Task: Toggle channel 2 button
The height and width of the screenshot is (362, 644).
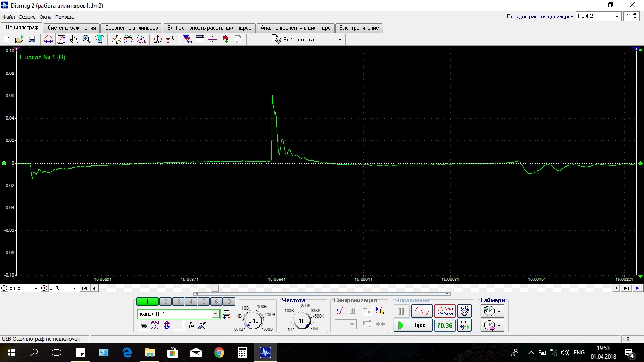Action: (165, 302)
